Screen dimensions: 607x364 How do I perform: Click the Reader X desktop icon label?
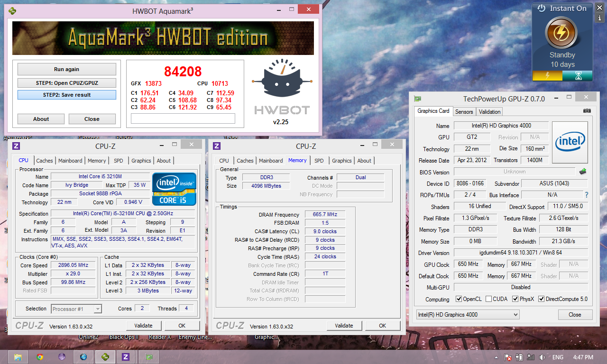160,337
